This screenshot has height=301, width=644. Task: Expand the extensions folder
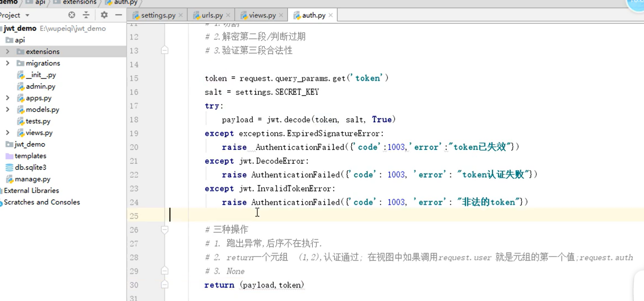[x=8, y=52]
